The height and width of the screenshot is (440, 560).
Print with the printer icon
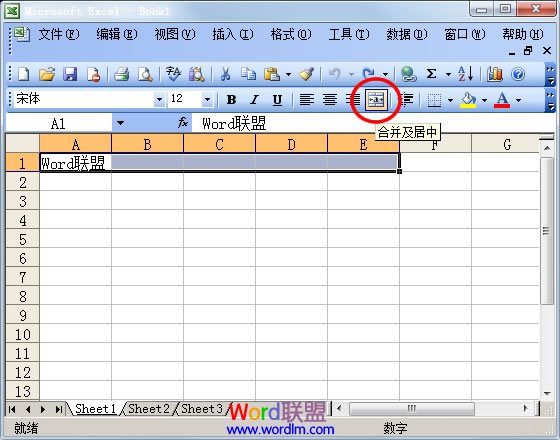(121, 74)
